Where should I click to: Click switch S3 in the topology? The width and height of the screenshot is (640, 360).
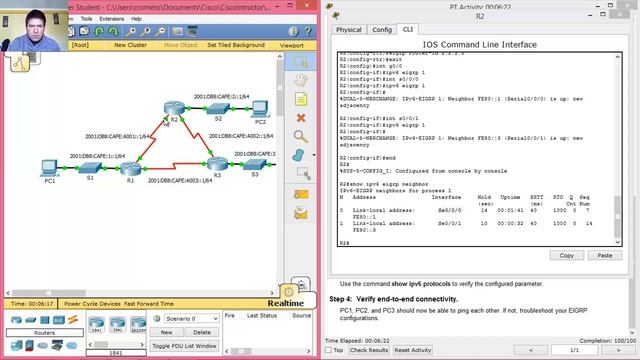[254, 164]
